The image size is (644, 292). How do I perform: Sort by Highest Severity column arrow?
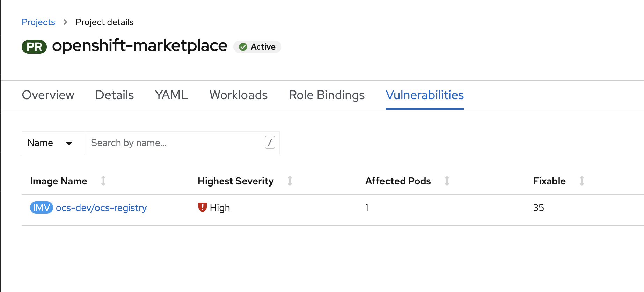pyautogui.click(x=290, y=181)
